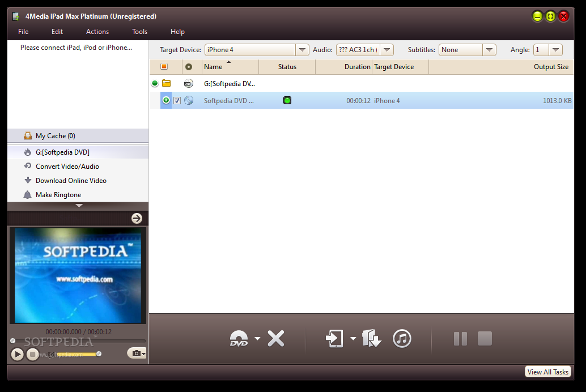The height and width of the screenshot is (392, 586).
Task: Sort the list by the Duration column header
Action: pos(357,67)
